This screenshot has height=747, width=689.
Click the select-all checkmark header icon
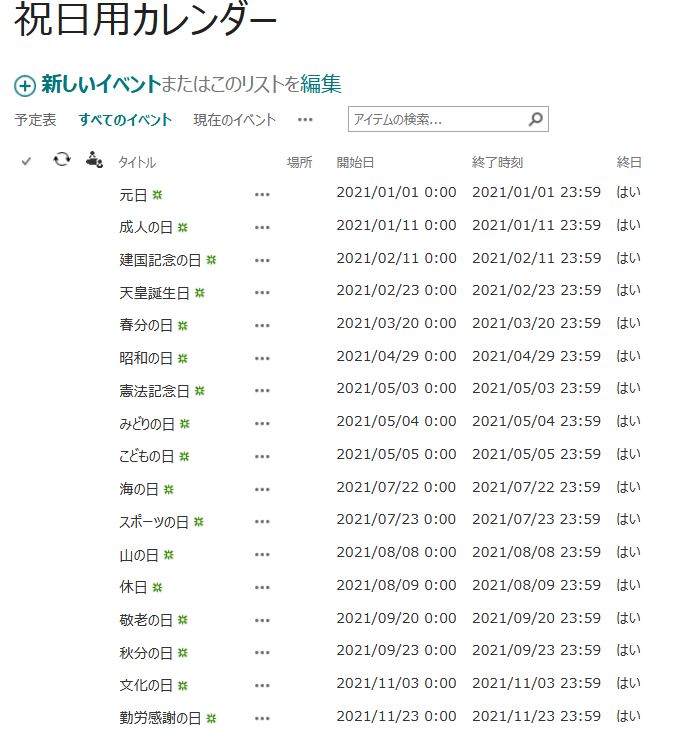[x=26, y=162]
